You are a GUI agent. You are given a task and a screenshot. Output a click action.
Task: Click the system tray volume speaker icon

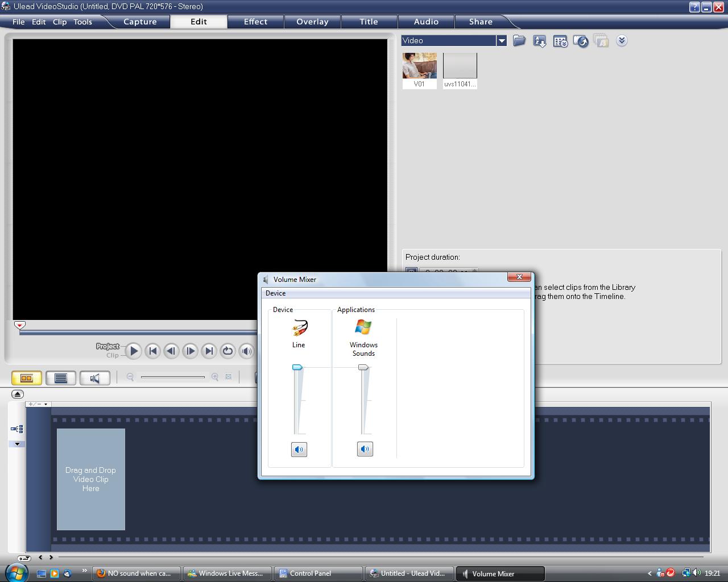[x=696, y=573]
